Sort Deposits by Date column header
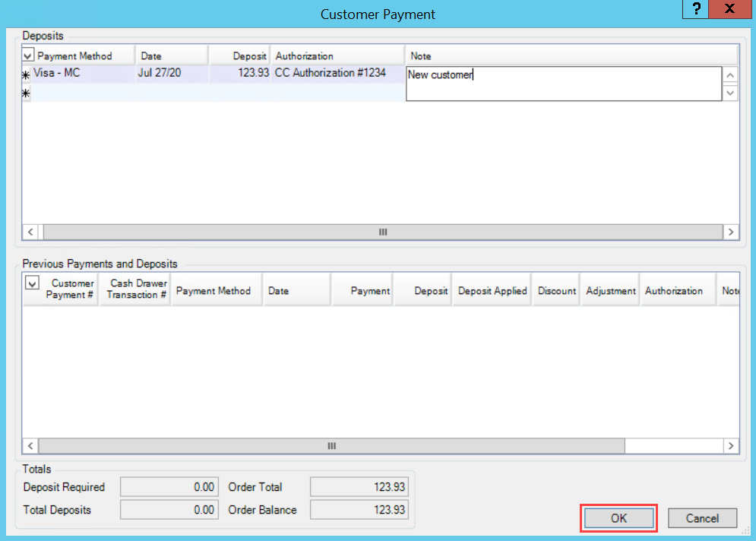Viewport: 756px width, 541px height. [x=172, y=56]
